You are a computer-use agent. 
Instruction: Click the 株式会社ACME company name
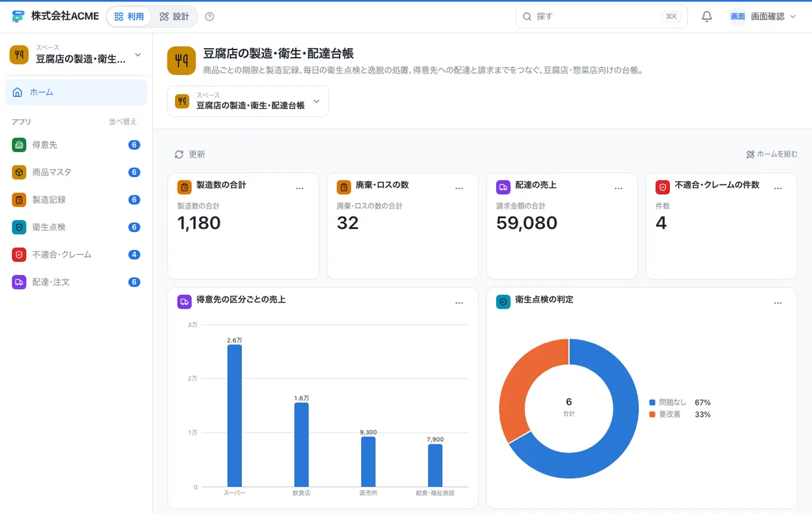tap(65, 16)
